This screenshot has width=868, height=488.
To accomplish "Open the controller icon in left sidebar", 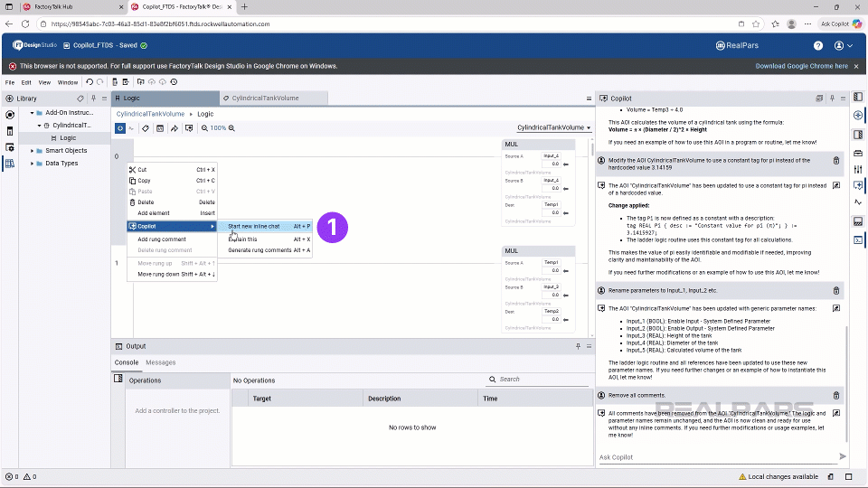I will click(x=9, y=131).
